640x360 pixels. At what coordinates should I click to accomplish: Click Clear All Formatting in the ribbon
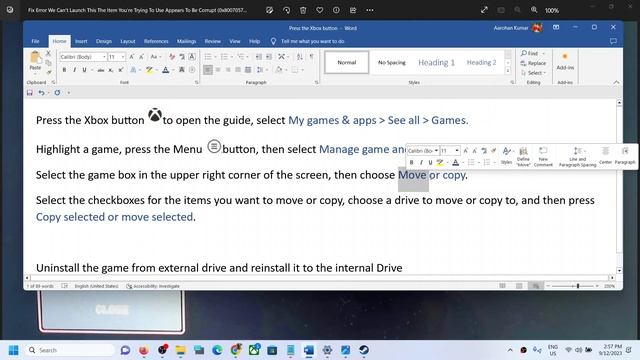(x=172, y=57)
